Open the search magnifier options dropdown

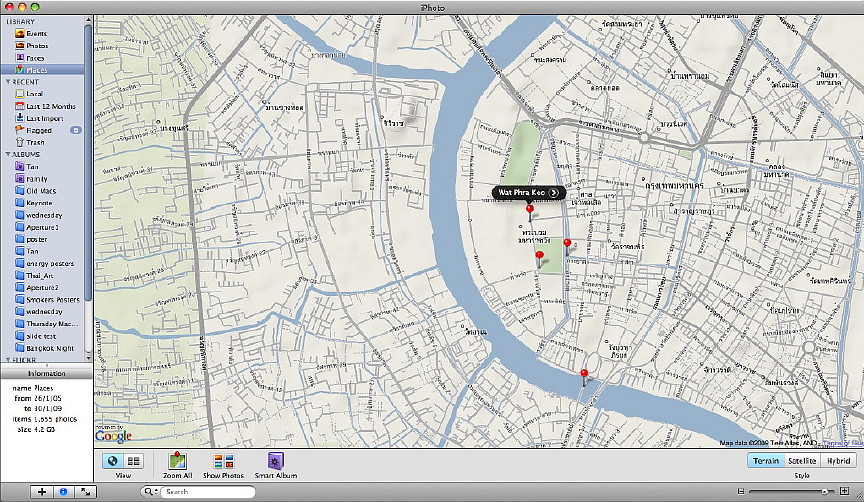150,492
